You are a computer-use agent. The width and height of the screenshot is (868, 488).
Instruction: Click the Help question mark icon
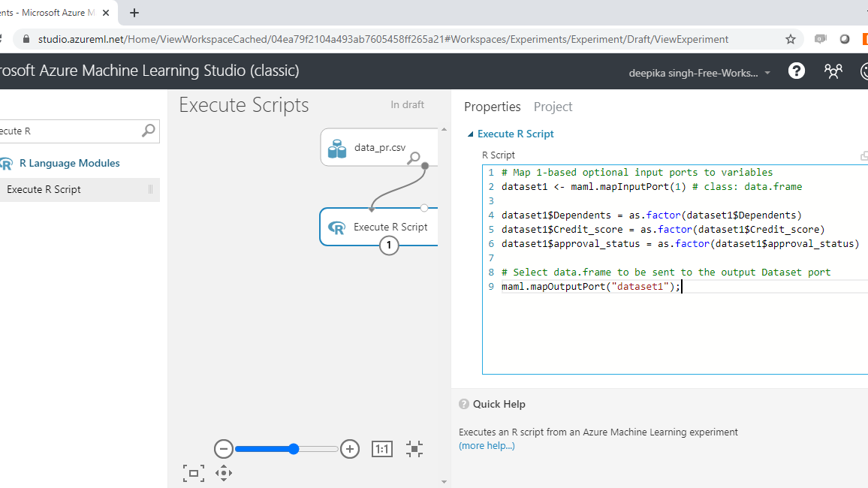click(x=796, y=71)
